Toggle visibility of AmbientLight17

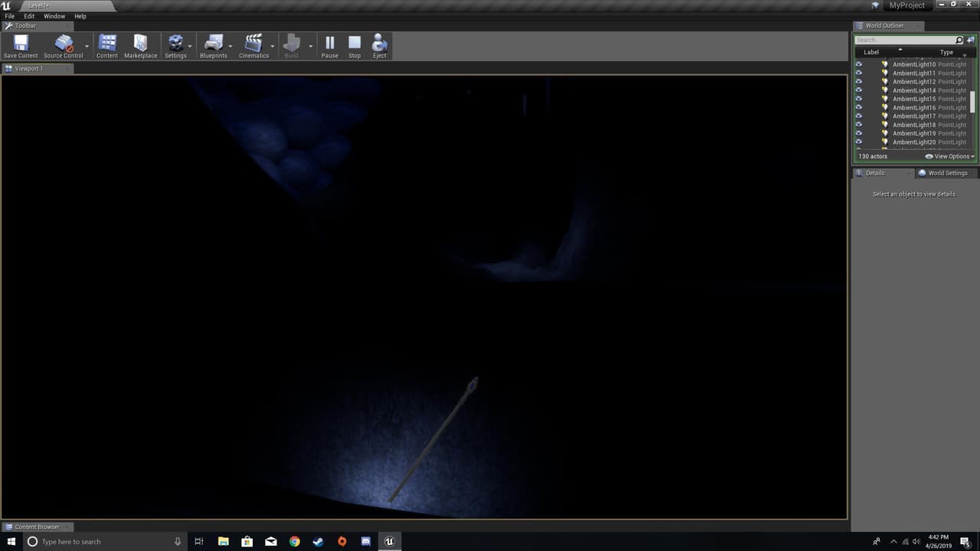[x=858, y=116]
